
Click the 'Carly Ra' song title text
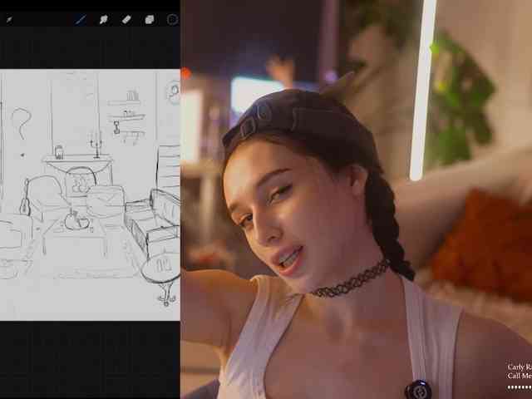(x=520, y=367)
